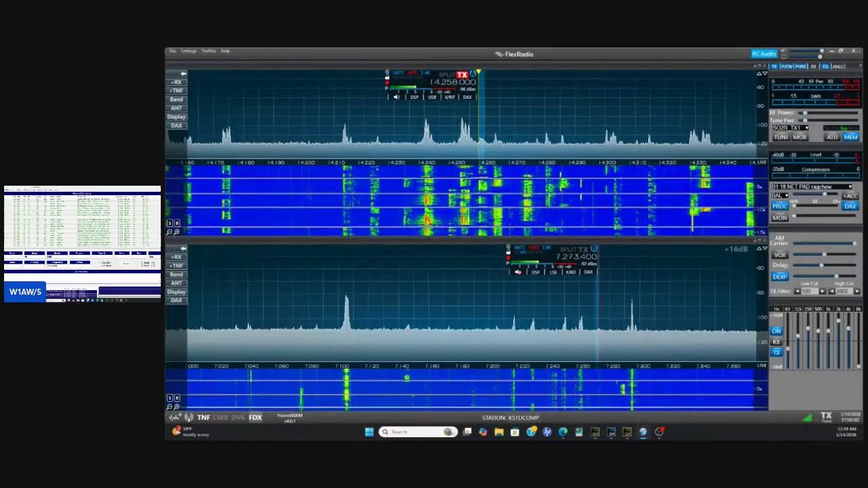868x488 pixels.
Task: Toggle the MEM tuner memory button
Action: [x=850, y=137]
